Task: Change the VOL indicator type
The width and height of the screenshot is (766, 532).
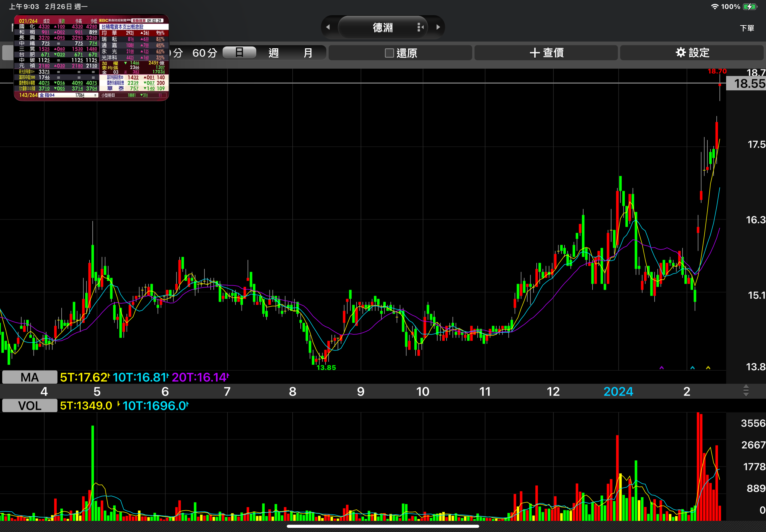Action: coord(30,406)
